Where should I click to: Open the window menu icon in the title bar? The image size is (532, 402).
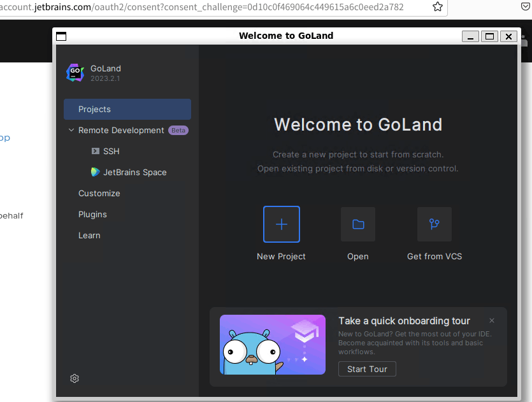(x=61, y=36)
